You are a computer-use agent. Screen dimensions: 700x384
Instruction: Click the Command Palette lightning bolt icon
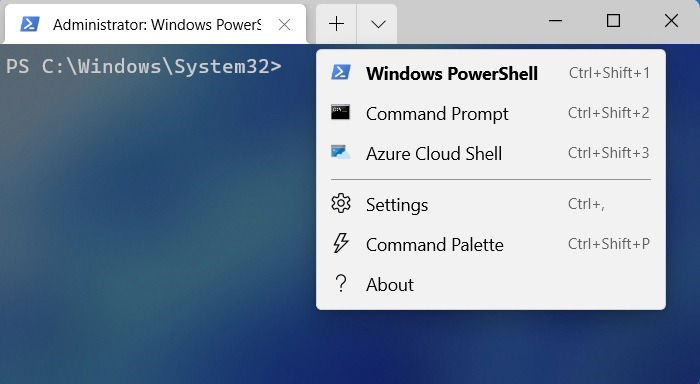(x=341, y=244)
